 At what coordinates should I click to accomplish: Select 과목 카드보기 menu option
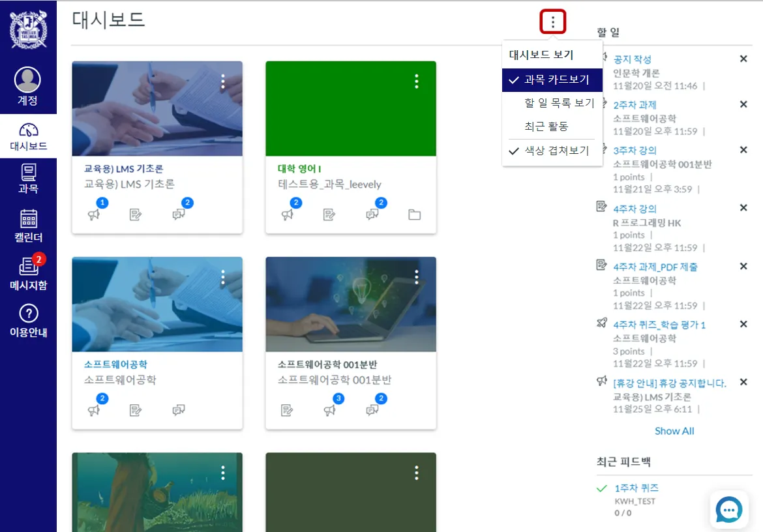pos(552,80)
